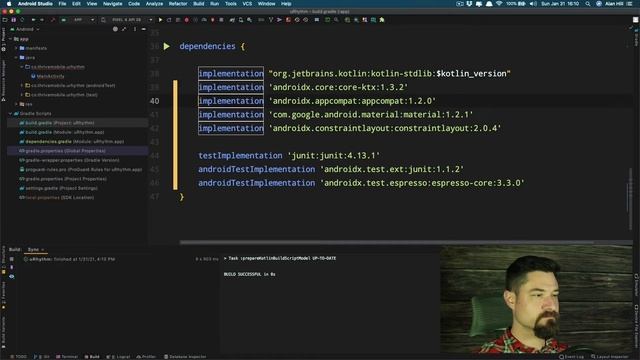Open the File menu
The image size is (640, 360).
(62, 4)
